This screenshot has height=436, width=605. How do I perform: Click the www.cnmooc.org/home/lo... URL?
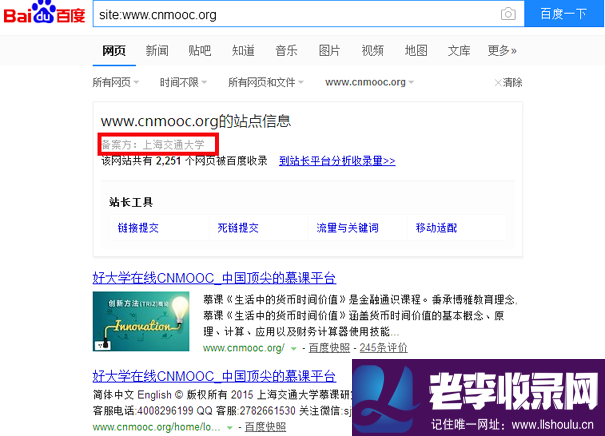pos(157,427)
